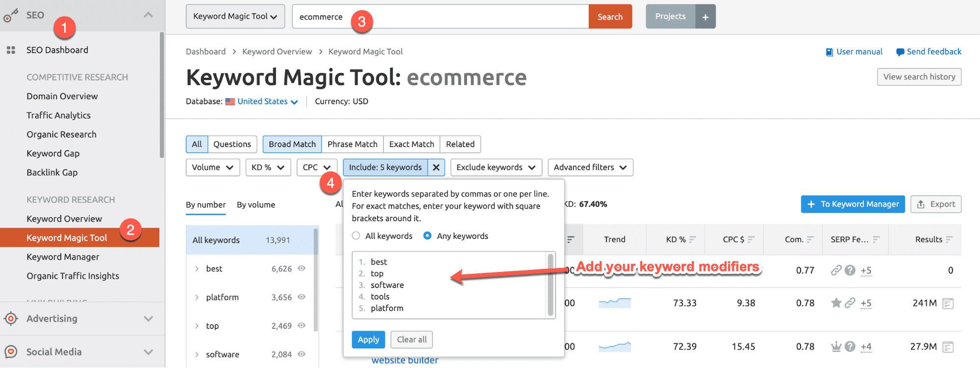
Task: Click the View search history button
Action: pos(919,77)
